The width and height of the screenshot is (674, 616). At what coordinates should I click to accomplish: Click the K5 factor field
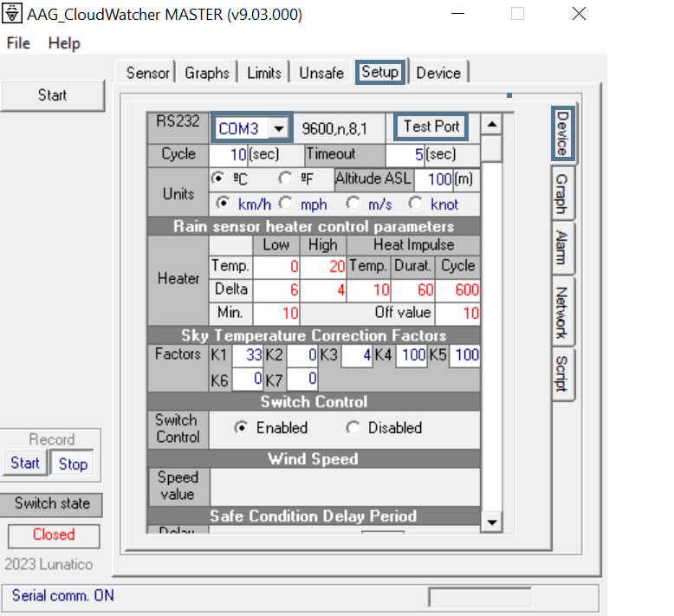pyautogui.click(x=464, y=355)
